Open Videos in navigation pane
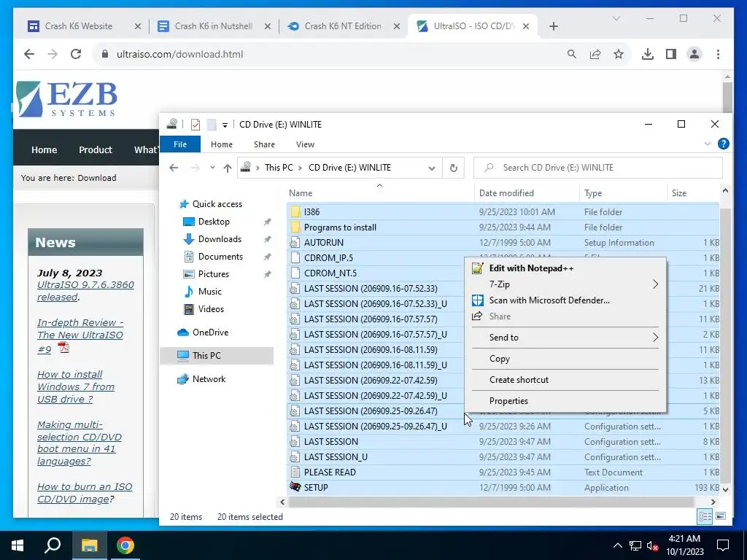The image size is (747, 560). [211, 309]
